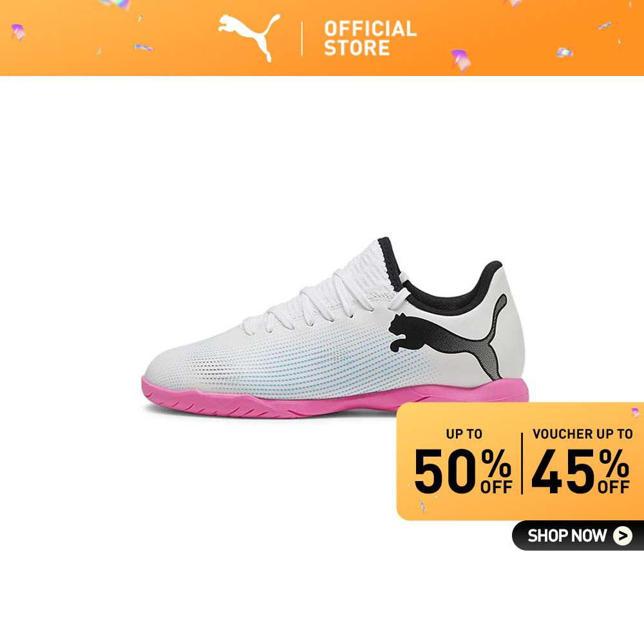Click the white Puma cat logo in header
The height and width of the screenshot is (644, 644).
[x=249, y=37]
